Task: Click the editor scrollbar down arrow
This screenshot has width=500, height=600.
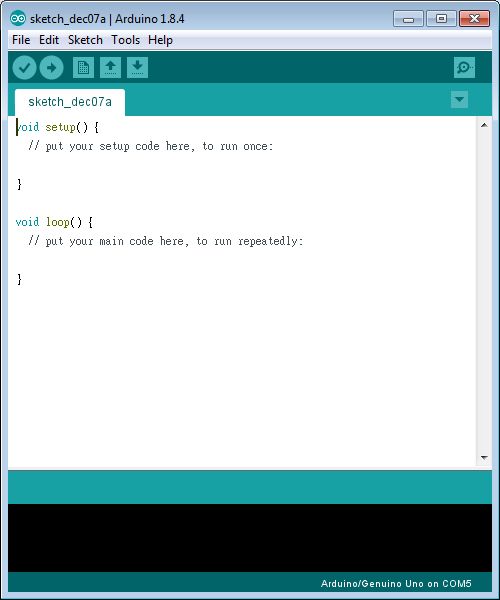Action: click(x=484, y=457)
